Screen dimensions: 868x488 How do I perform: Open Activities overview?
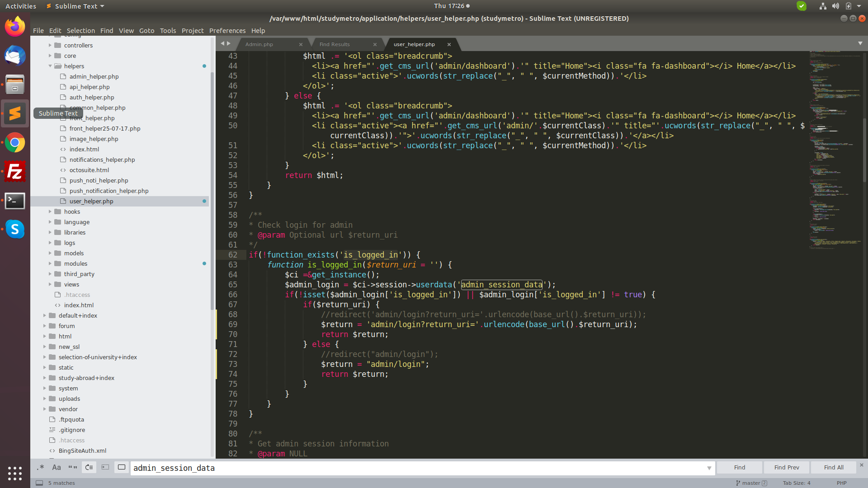pos(21,6)
